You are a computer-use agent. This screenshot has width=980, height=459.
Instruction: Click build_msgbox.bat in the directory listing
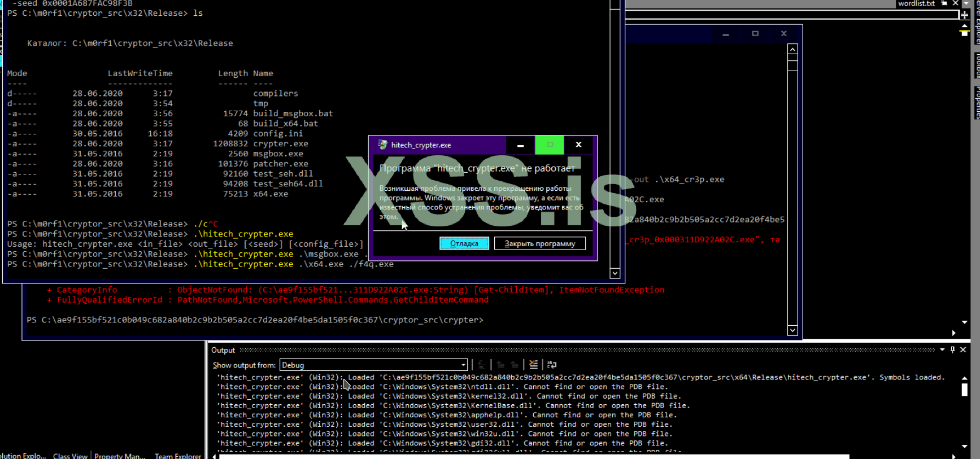tap(293, 113)
